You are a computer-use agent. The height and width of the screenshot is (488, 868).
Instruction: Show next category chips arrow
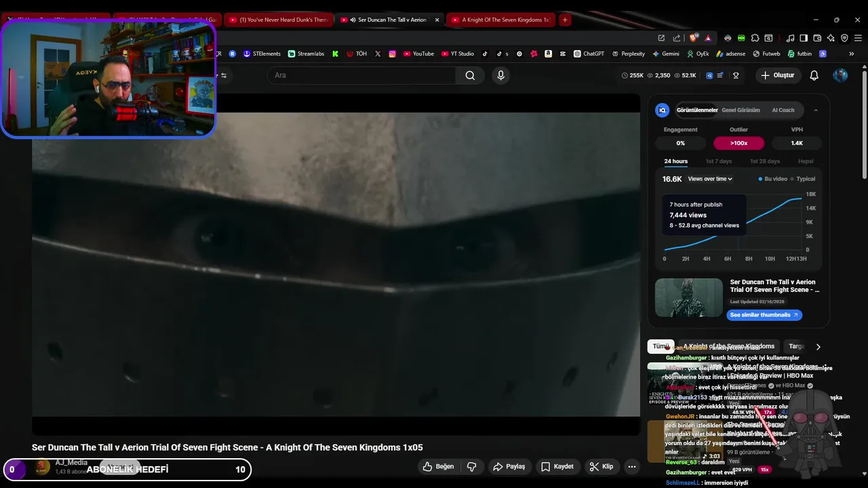(818, 346)
